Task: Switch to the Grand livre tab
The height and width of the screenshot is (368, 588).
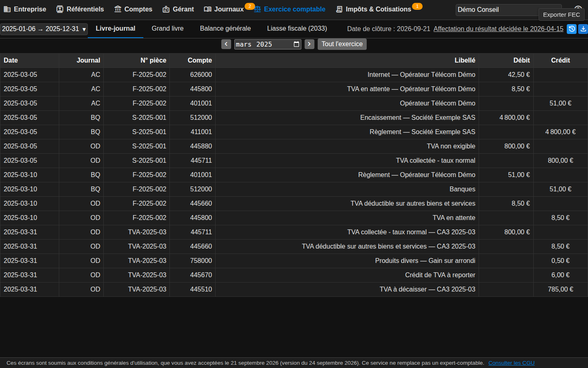Action: click(167, 29)
